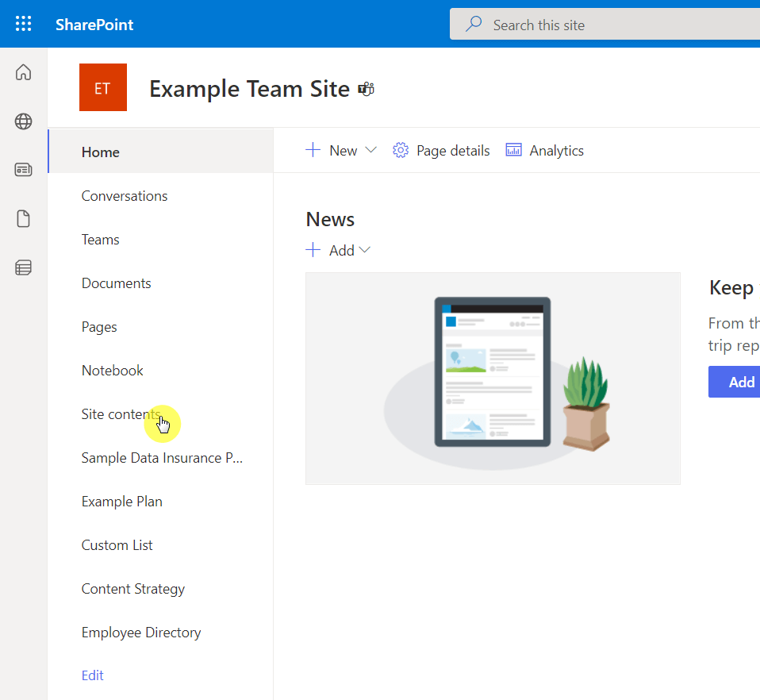The height and width of the screenshot is (700, 760).
Task: Click the news placeholder illustration
Action: click(x=493, y=379)
